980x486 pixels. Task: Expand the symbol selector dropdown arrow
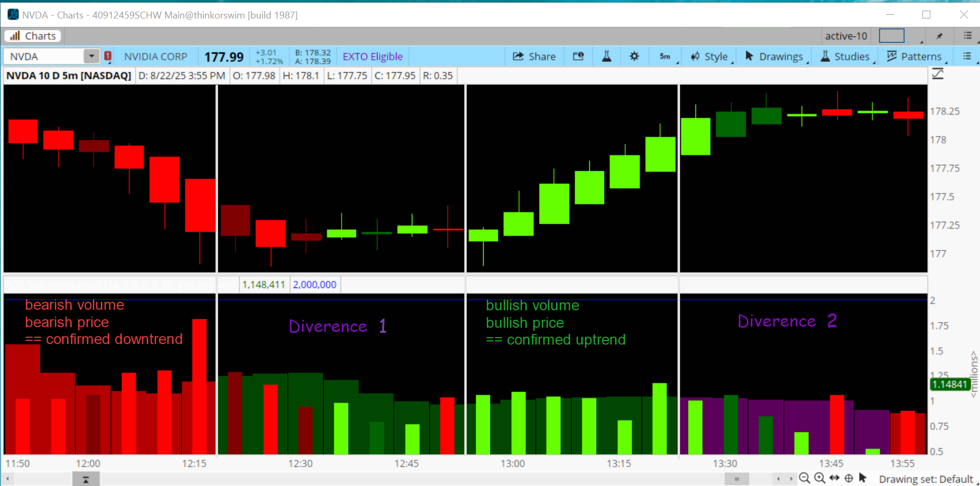pos(92,56)
